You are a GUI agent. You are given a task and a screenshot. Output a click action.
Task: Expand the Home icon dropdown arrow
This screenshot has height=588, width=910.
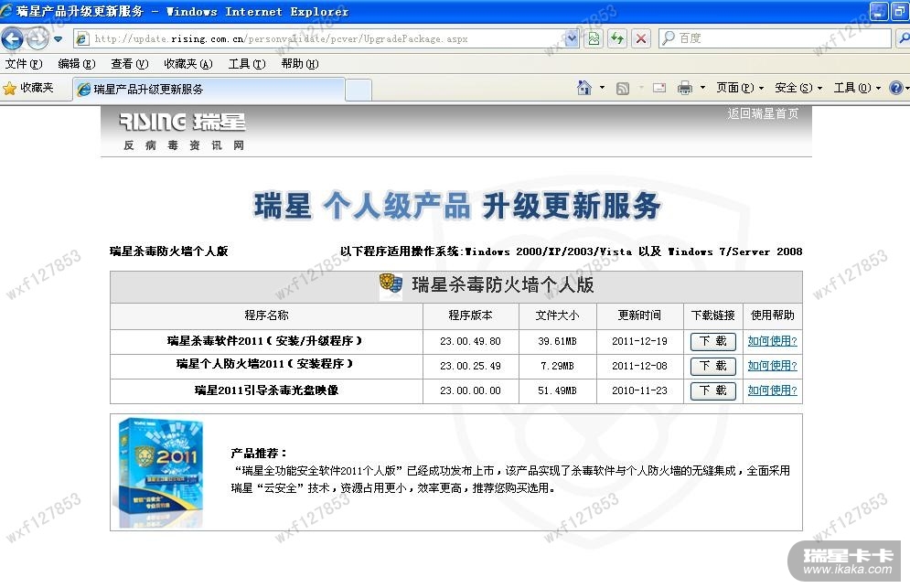coord(603,88)
